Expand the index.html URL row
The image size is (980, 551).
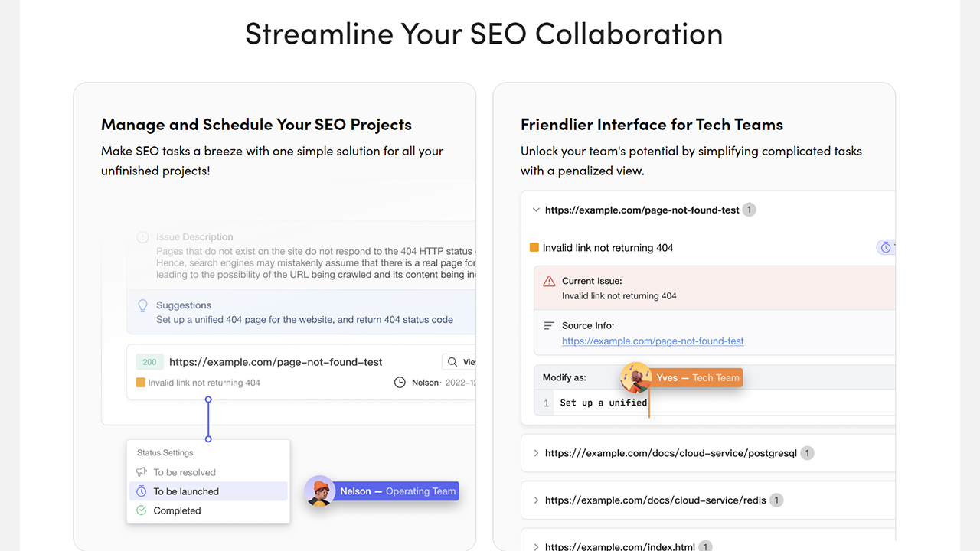pos(536,546)
